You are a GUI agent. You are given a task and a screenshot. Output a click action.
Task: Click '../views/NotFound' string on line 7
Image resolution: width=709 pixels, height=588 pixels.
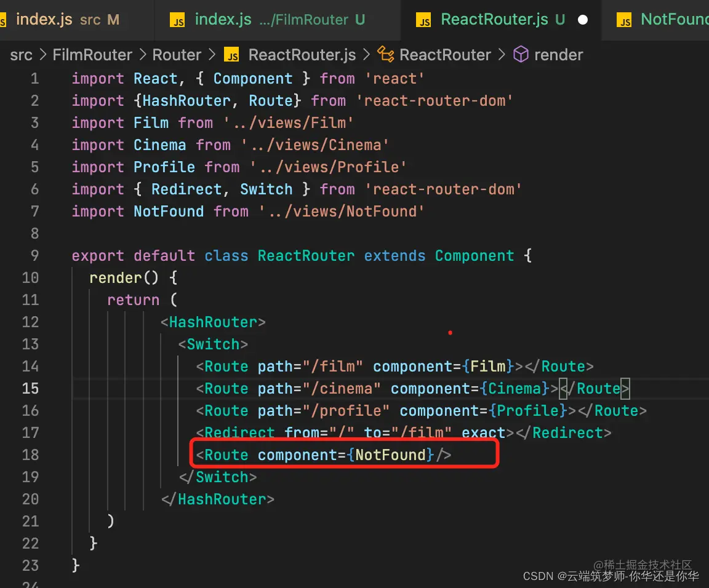[x=342, y=212]
